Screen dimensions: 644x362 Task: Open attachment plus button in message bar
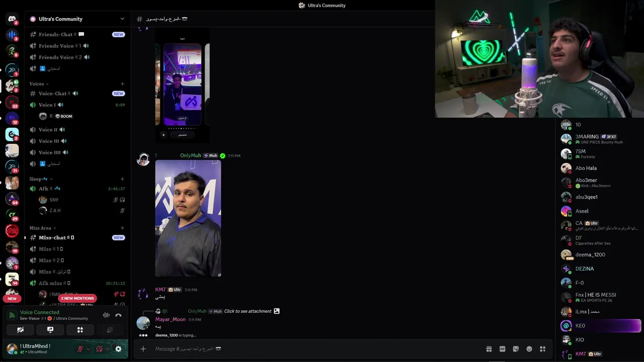[x=143, y=349]
